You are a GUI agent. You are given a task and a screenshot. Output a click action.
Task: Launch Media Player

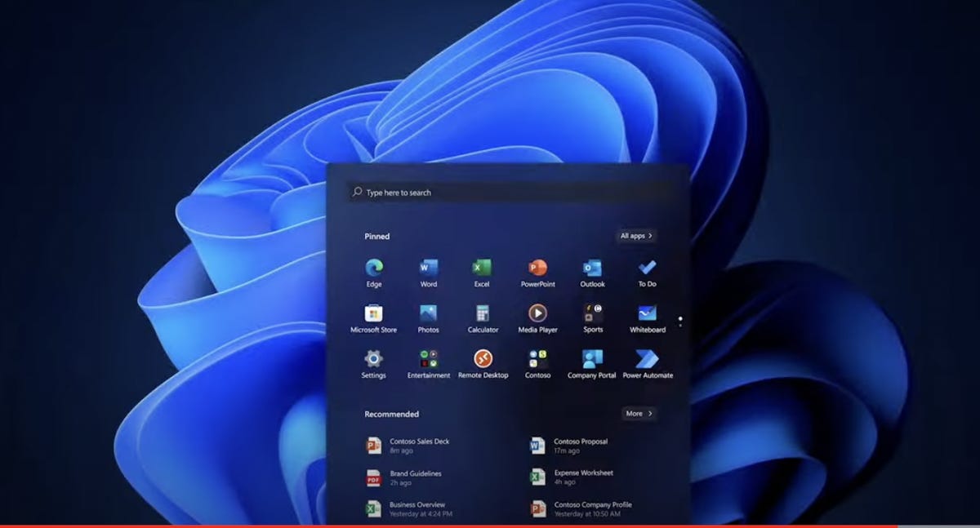coord(537,318)
